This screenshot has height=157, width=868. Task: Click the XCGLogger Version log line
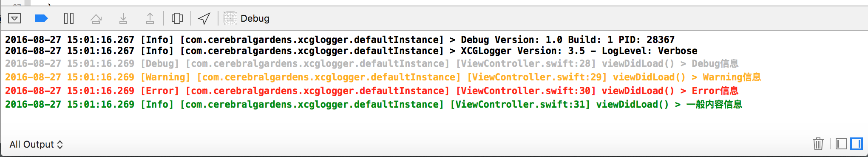[x=351, y=51]
